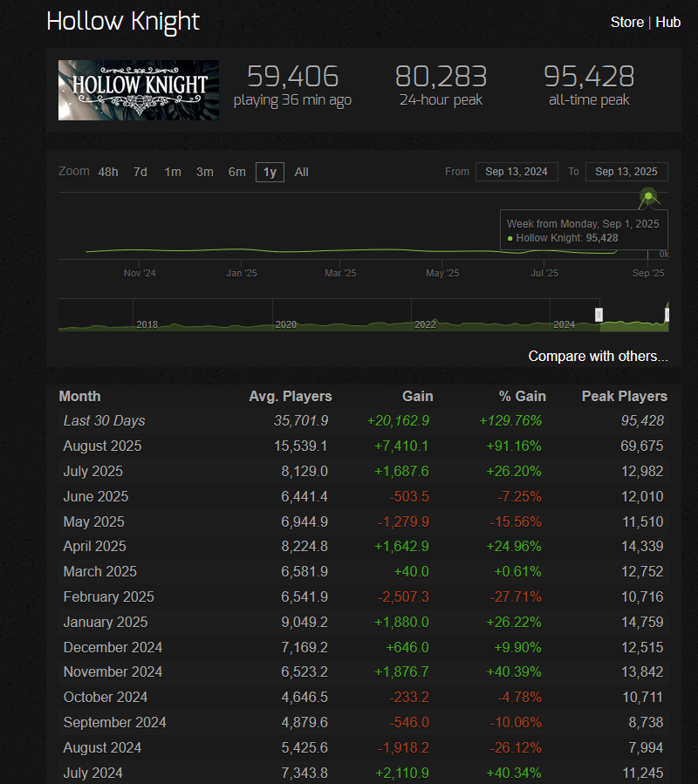Click January 2025 average 9,049.2
Screen dimensions: 698x784
click(305, 622)
